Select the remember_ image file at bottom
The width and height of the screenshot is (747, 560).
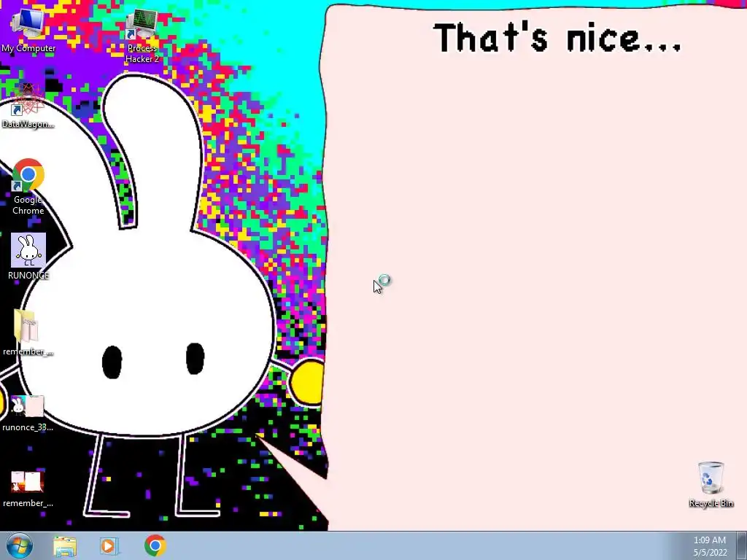pos(28,489)
